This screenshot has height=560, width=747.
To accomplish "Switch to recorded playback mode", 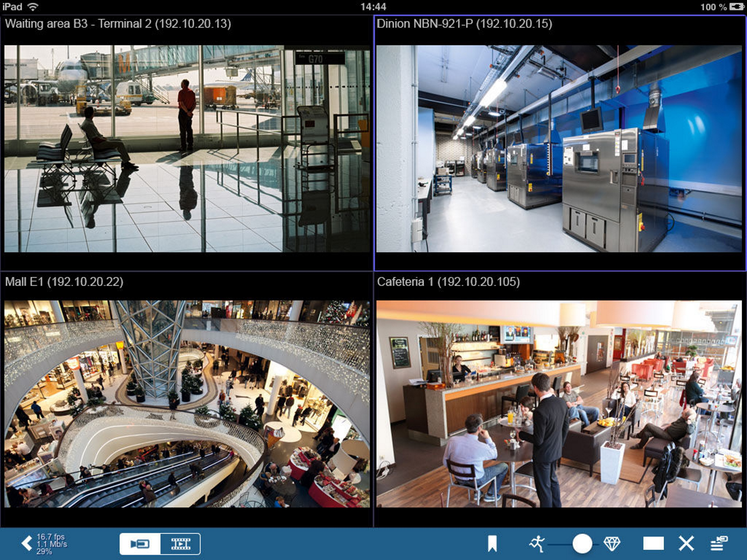I will pos(181,544).
